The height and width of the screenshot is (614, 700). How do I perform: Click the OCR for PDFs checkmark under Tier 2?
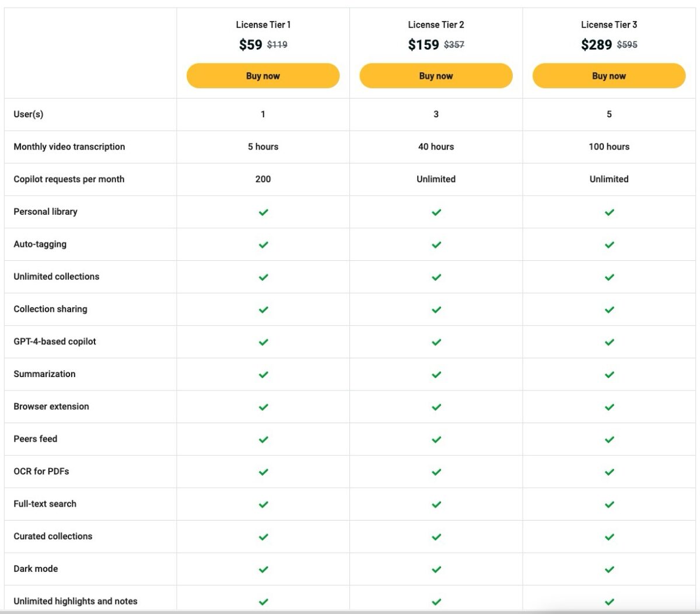tap(436, 472)
